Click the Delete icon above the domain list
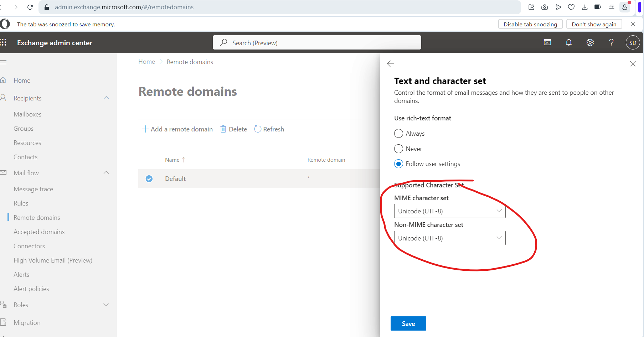The height and width of the screenshot is (337, 644). 223,129
